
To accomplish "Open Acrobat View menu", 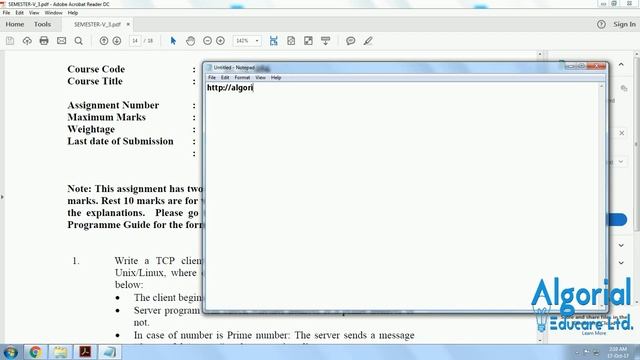I will click(34, 13).
